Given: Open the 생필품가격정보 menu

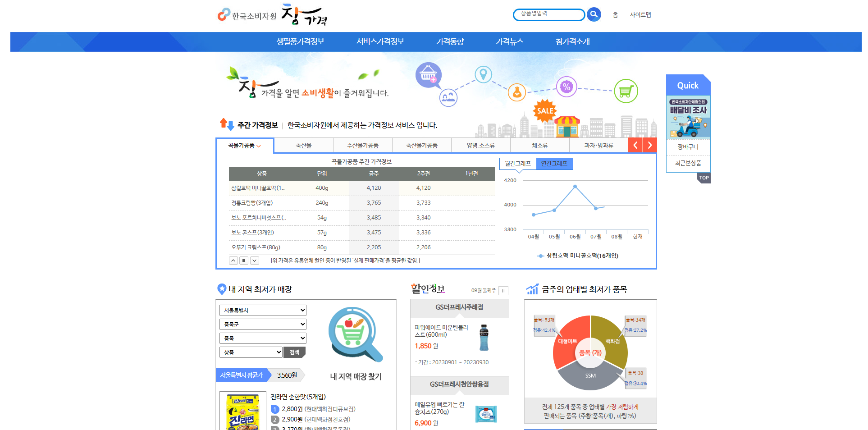Looking at the screenshot, I should tap(301, 41).
